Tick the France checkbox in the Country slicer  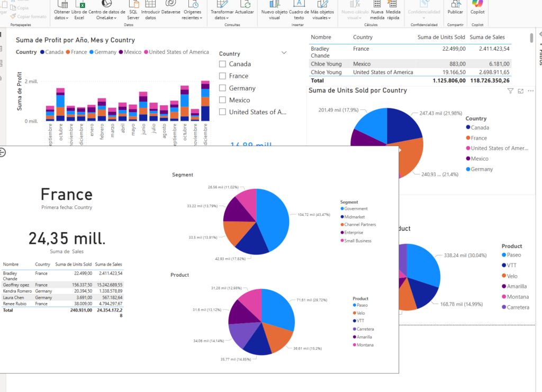(222, 76)
